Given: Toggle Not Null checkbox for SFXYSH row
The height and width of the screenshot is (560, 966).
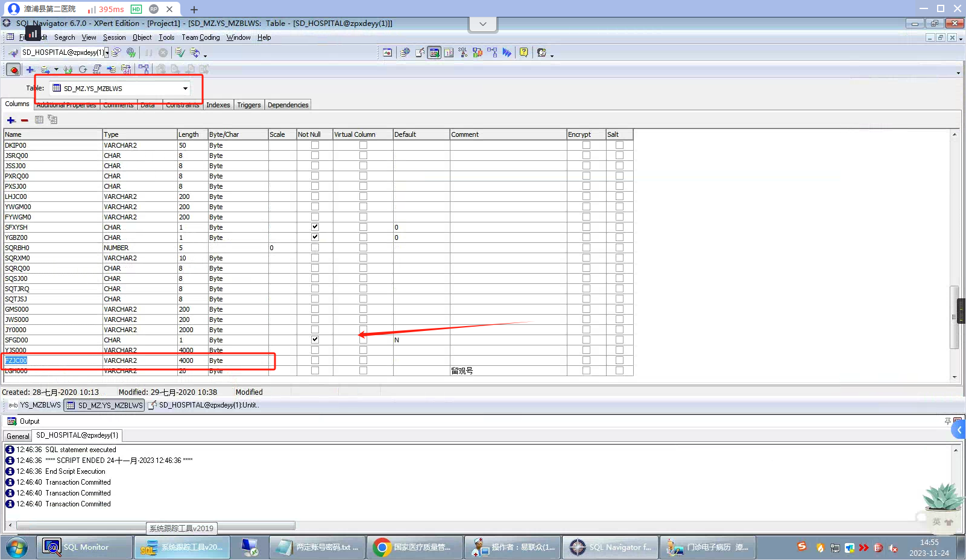Looking at the screenshot, I should point(315,227).
